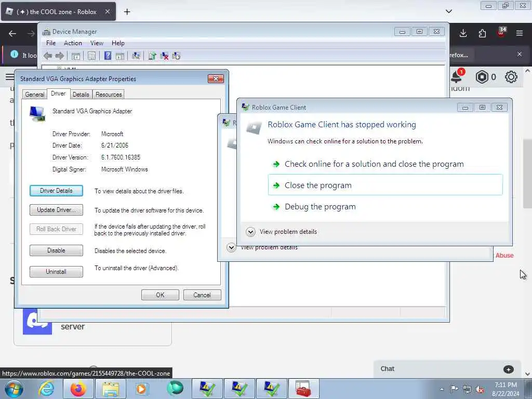Click extension icon with 34 badge
Viewport: 532px width, 399px height.
tap(501, 33)
